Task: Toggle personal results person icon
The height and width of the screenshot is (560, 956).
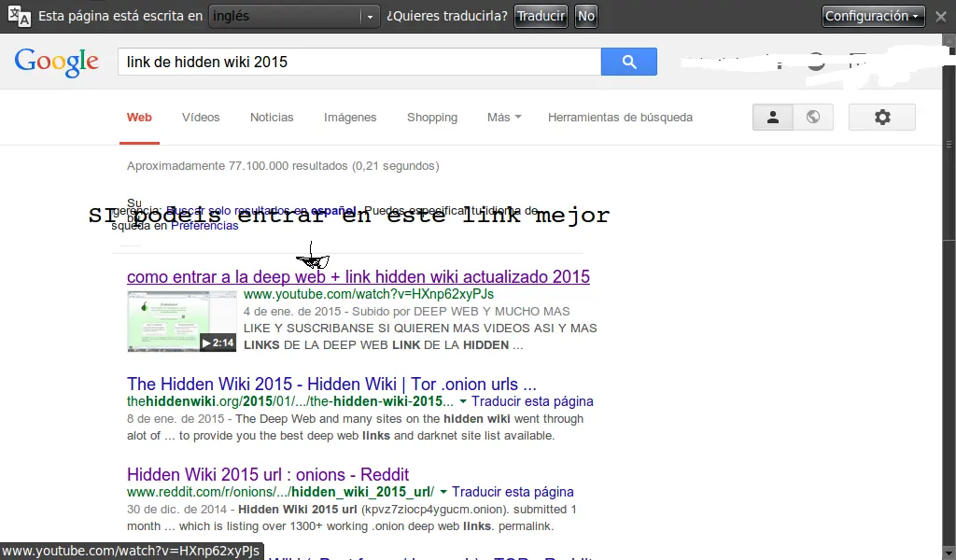Action: tap(772, 117)
